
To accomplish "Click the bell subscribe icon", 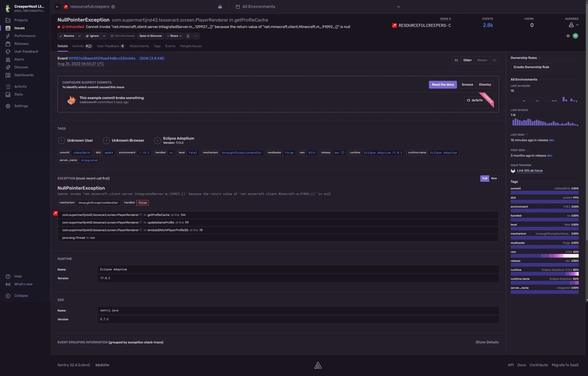I will pyautogui.click(x=188, y=36).
